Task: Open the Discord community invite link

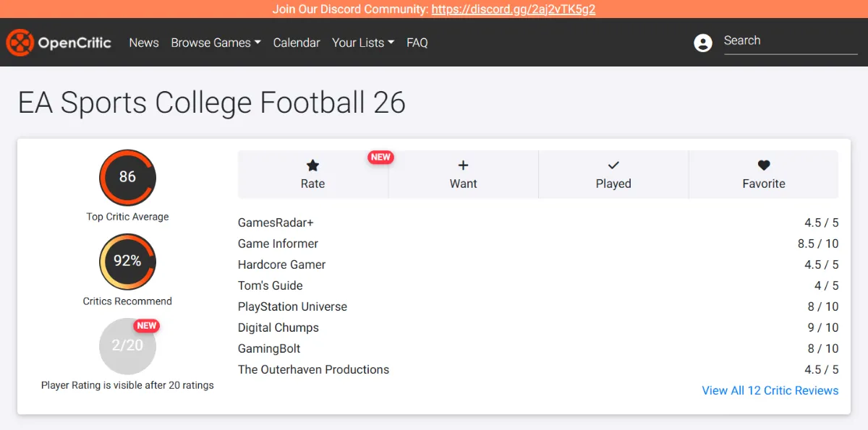Action: pyautogui.click(x=514, y=9)
